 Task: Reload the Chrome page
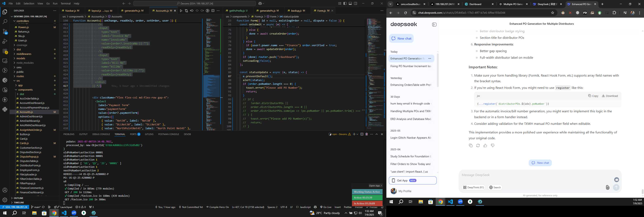coord(406,13)
